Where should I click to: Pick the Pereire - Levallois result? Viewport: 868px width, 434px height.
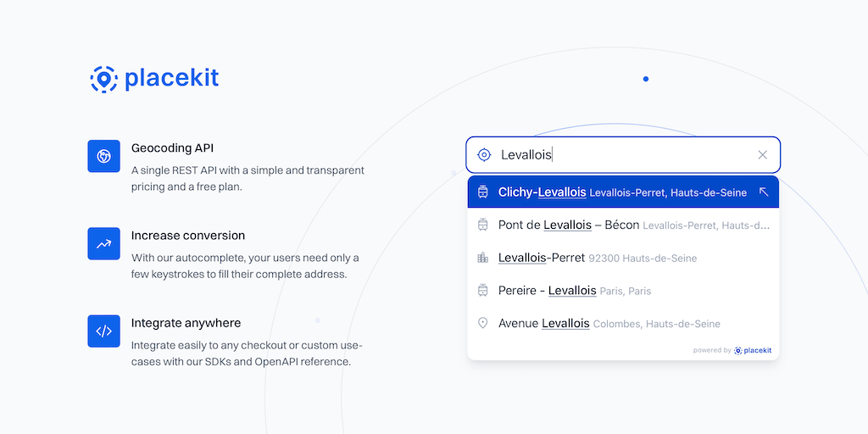[x=575, y=291]
